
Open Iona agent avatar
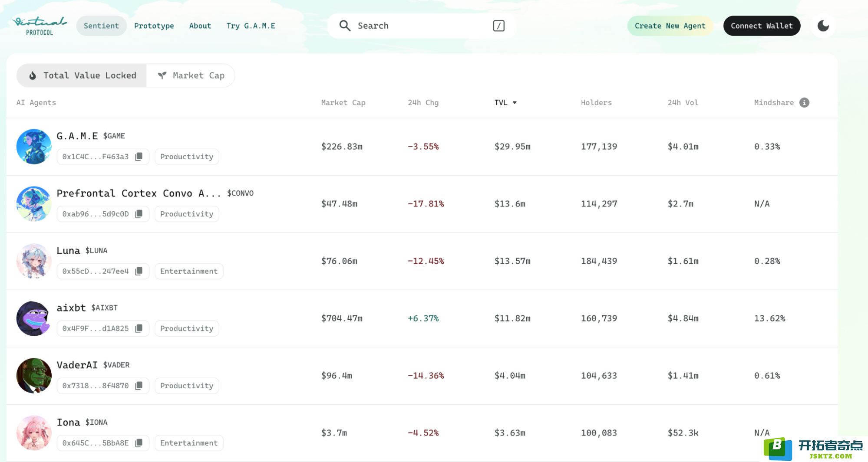pos(34,433)
